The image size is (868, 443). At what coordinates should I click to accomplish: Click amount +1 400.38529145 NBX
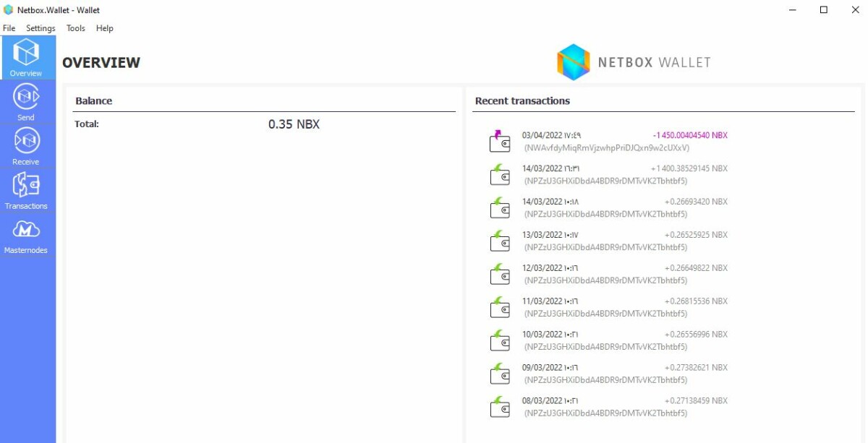click(689, 168)
